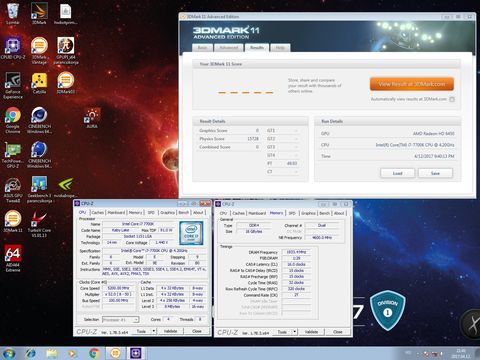The height and width of the screenshot is (360, 480).
Task: Switch to 3DMark 11 in the taskbar
Action: (x=115, y=353)
